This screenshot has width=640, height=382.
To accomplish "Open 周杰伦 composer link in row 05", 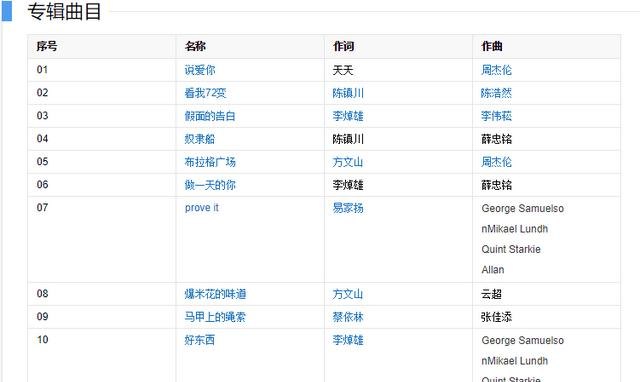I will [496, 162].
